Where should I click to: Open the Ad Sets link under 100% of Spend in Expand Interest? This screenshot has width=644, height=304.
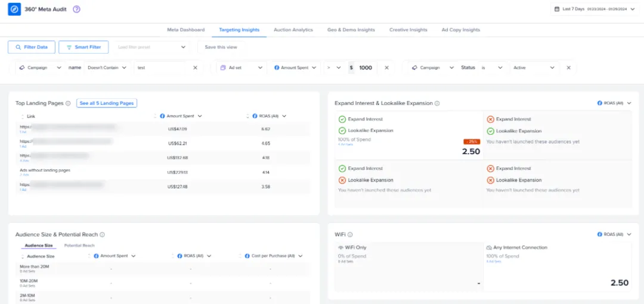click(345, 145)
